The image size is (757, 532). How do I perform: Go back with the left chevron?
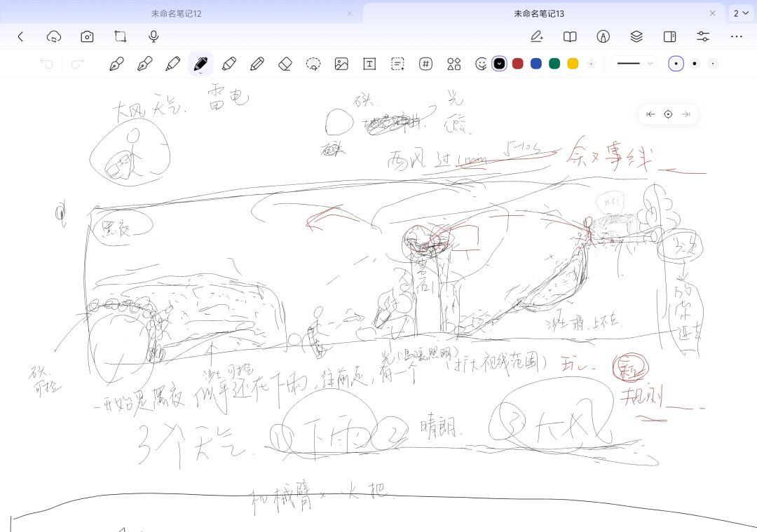pos(20,36)
